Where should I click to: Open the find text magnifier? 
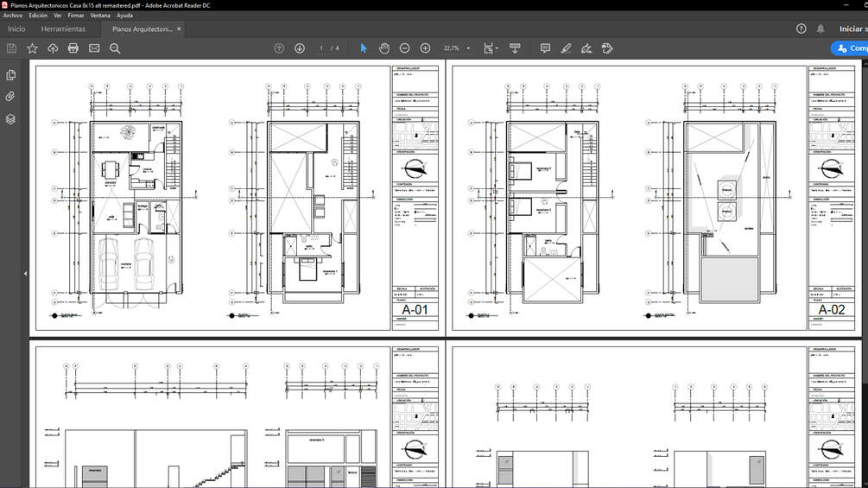coord(115,48)
